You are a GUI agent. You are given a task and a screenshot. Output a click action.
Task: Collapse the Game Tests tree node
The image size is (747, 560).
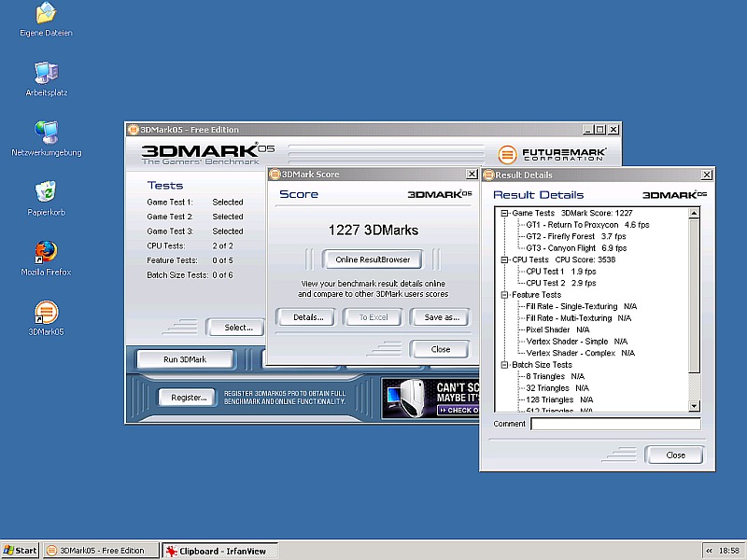[x=504, y=214]
